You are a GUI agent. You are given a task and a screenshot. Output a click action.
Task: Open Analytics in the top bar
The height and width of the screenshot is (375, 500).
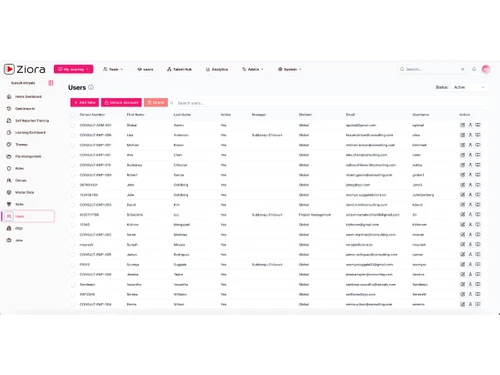pos(217,69)
